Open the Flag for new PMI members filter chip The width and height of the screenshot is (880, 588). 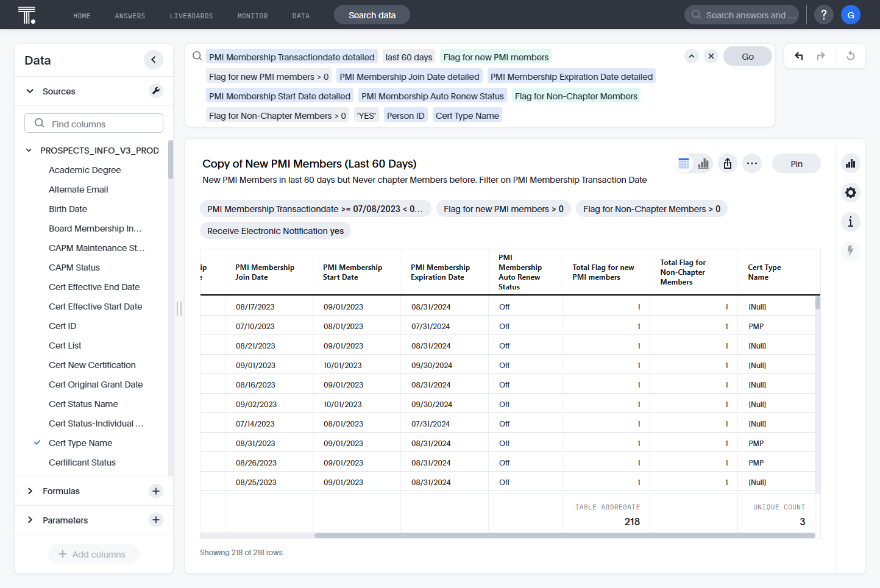point(503,208)
